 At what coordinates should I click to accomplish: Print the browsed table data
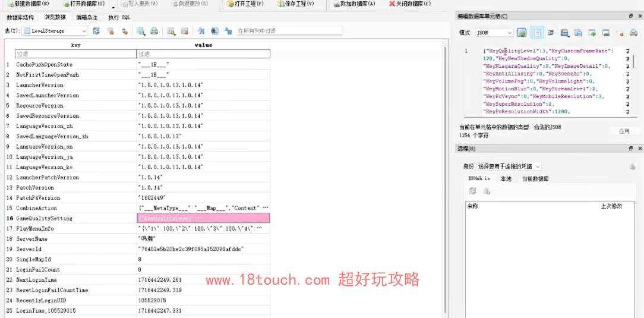[154, 31]
